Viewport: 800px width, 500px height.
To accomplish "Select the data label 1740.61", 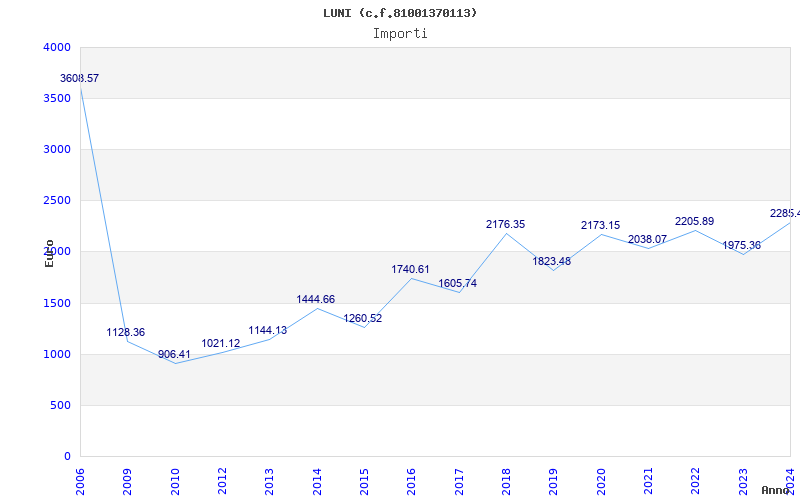I will point(411,269).
